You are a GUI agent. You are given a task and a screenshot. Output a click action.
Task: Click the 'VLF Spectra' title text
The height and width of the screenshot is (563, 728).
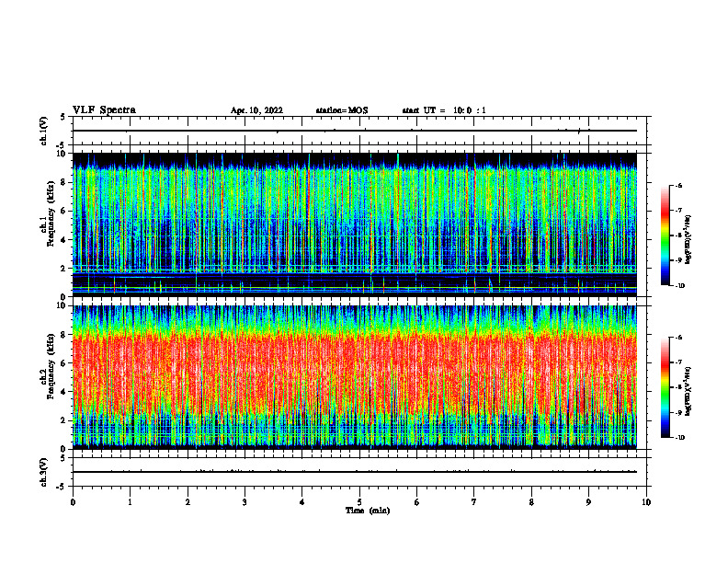pos(104,110)
